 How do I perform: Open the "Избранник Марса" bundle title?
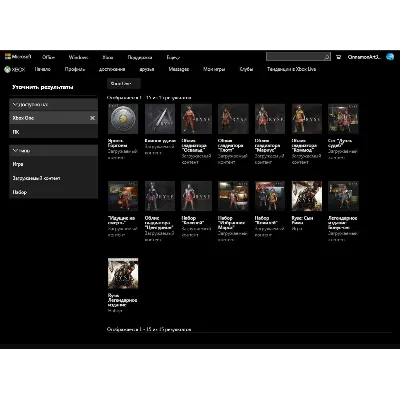tap(231, 223)
